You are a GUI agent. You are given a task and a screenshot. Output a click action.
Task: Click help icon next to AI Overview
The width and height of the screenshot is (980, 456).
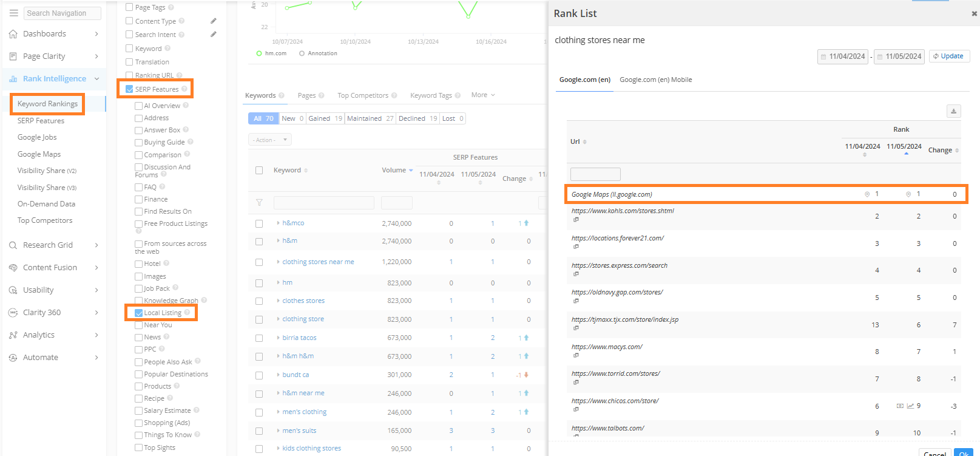point(186,106)
